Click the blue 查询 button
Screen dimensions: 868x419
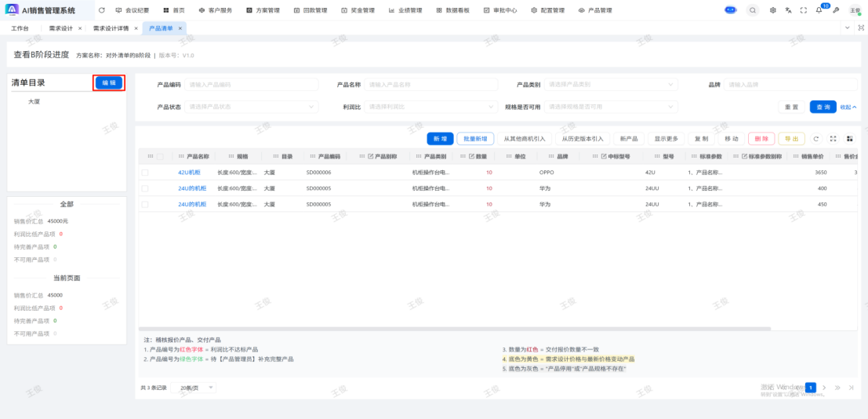(x=823, y=107)
